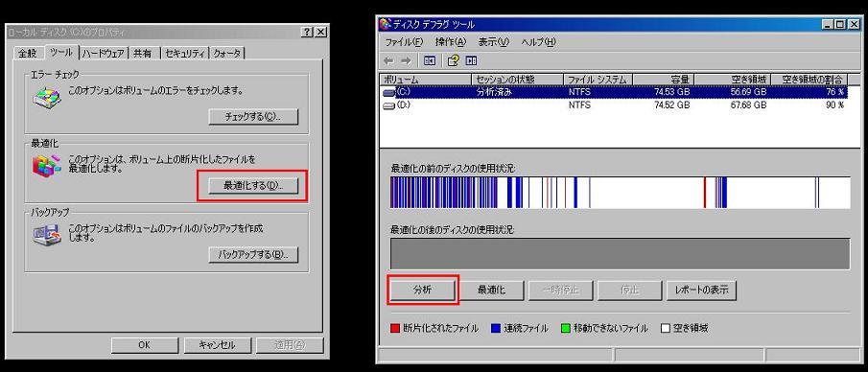Open the 操作(A) menu

pos(451,42)
